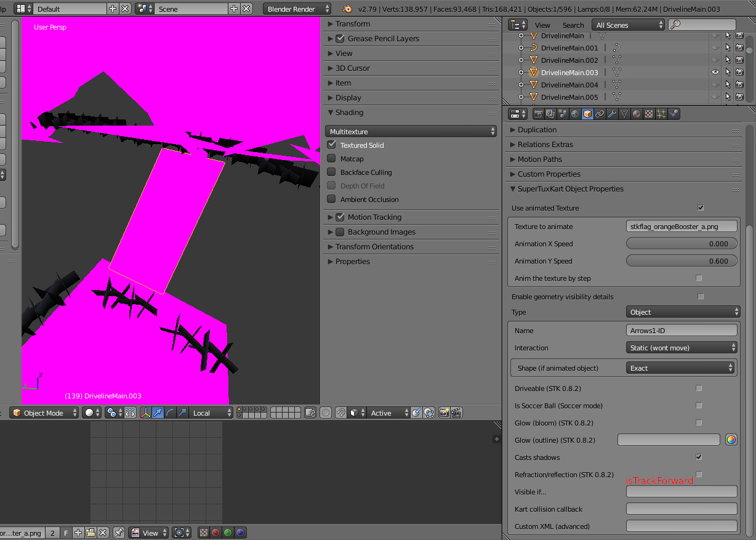This screenshot has height=540, width=756.
Task: Click the Name field containing Arrows1-ID
Action: (x=682, y=331)
